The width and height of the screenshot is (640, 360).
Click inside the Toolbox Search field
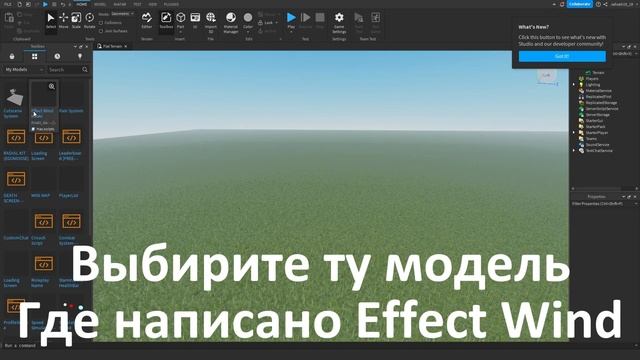tap(64, 69)
